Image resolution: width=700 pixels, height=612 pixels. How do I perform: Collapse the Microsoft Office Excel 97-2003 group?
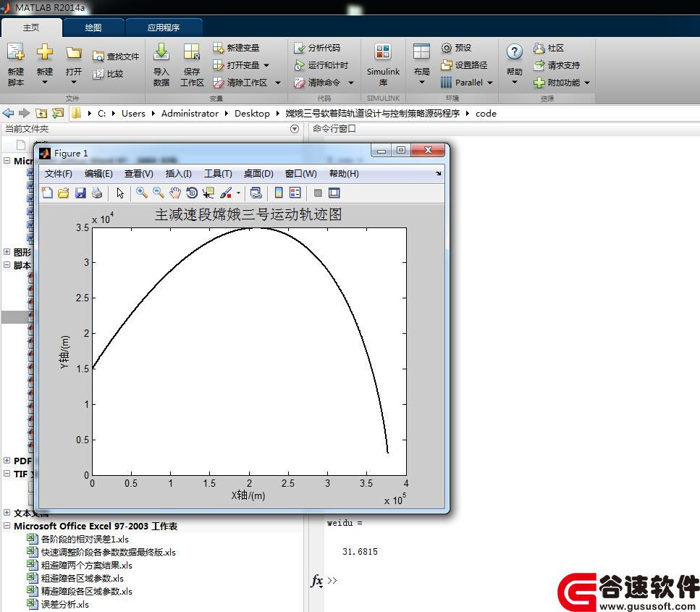(7, 526)
